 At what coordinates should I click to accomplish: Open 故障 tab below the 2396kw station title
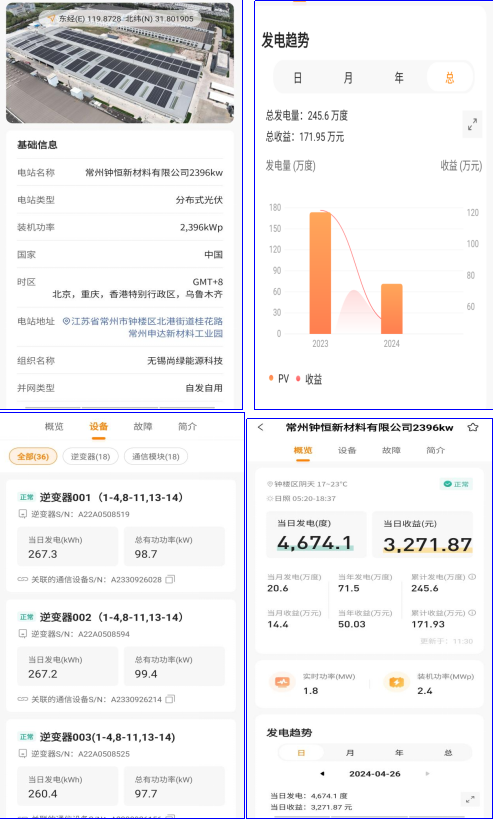click(392, 450)
